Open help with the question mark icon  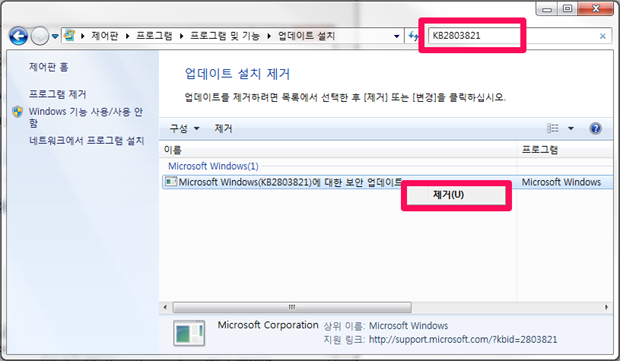[595, 128]
